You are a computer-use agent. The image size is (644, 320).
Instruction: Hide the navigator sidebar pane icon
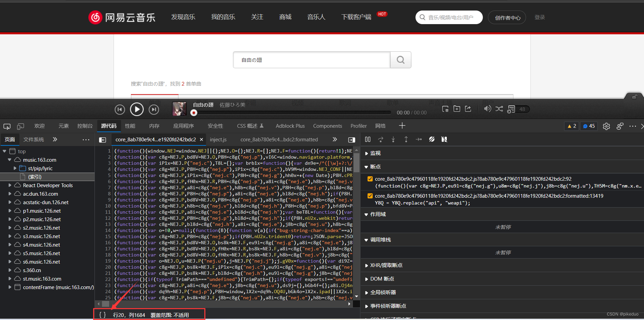pyautogui.click(x=102, y=140)
